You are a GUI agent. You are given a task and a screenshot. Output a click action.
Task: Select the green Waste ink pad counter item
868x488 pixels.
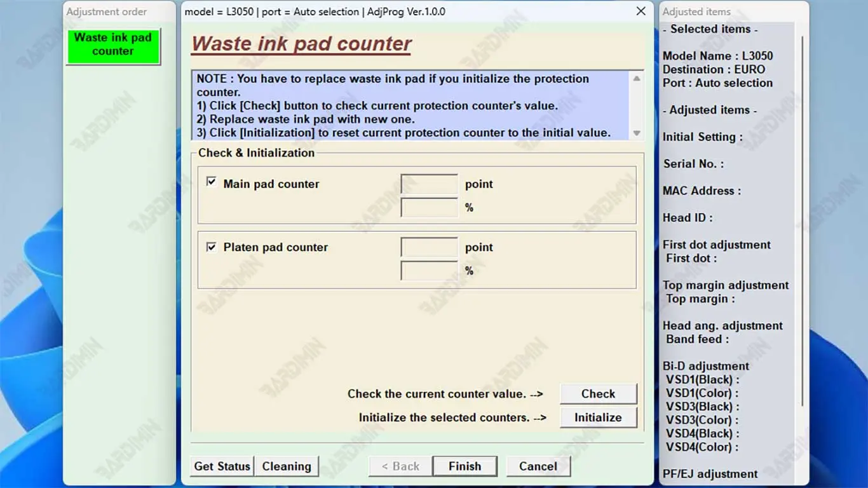113,45
